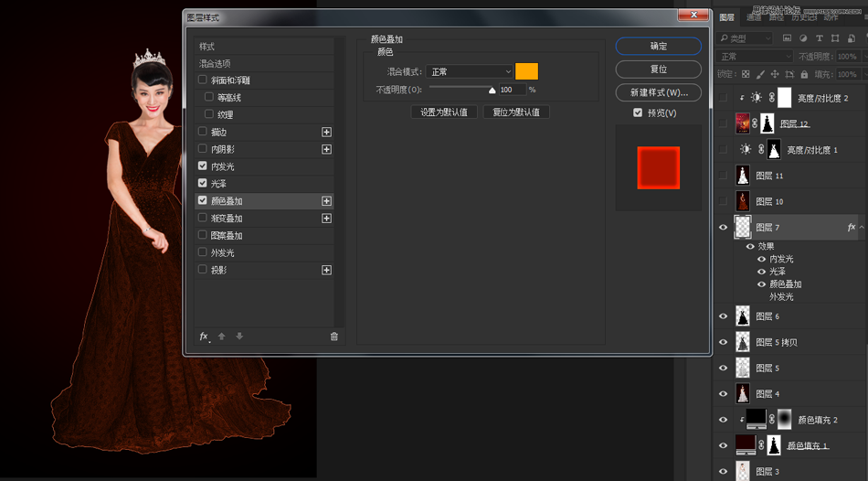Add another 渐变叠加 effect with plus icon

point(326,219)
